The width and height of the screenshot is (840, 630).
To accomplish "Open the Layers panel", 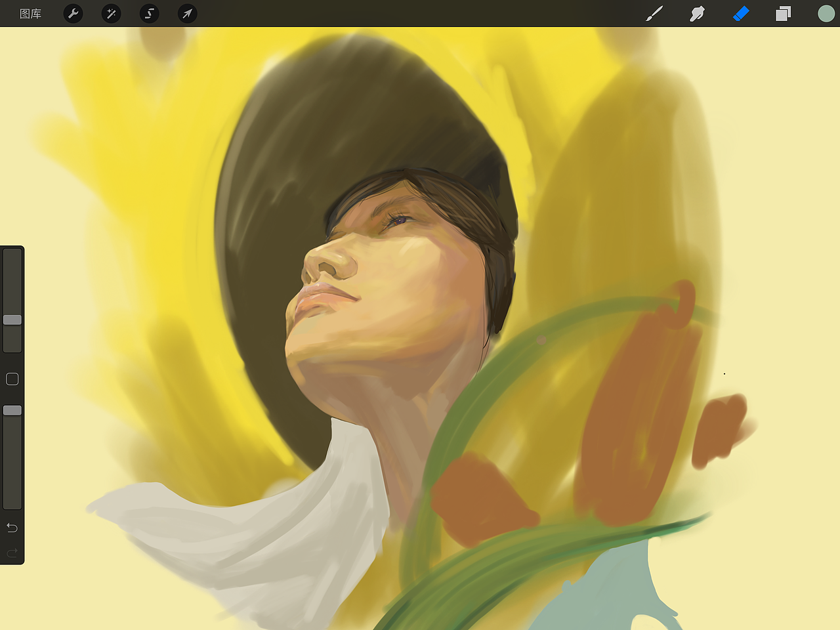I will (x=783, y=13).
